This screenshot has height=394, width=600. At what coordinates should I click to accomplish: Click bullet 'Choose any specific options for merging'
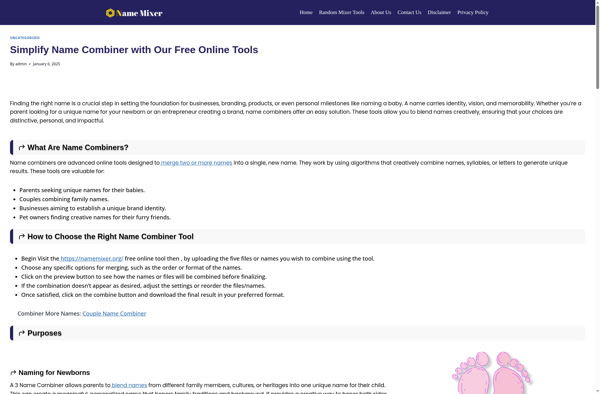tap(131, 268)
